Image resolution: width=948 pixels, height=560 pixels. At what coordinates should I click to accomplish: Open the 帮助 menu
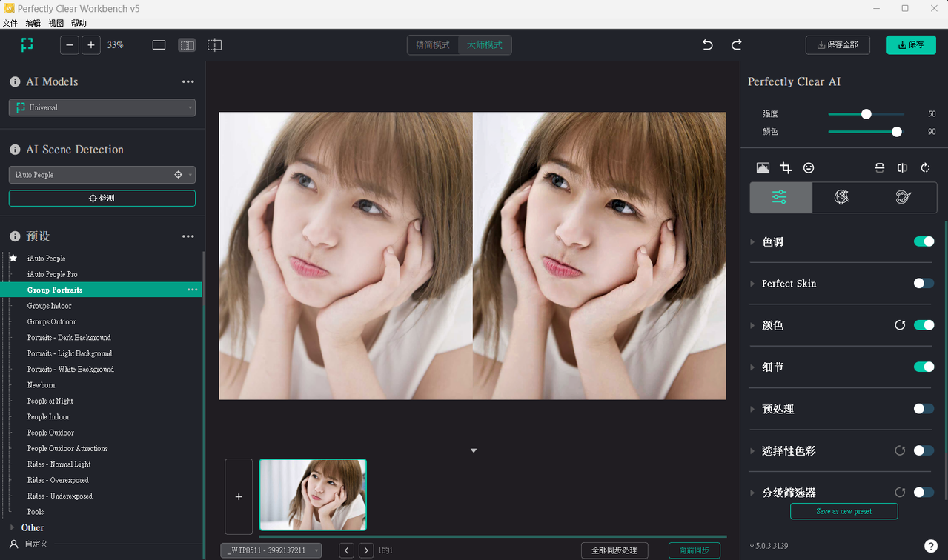click(x=79, y=23)
